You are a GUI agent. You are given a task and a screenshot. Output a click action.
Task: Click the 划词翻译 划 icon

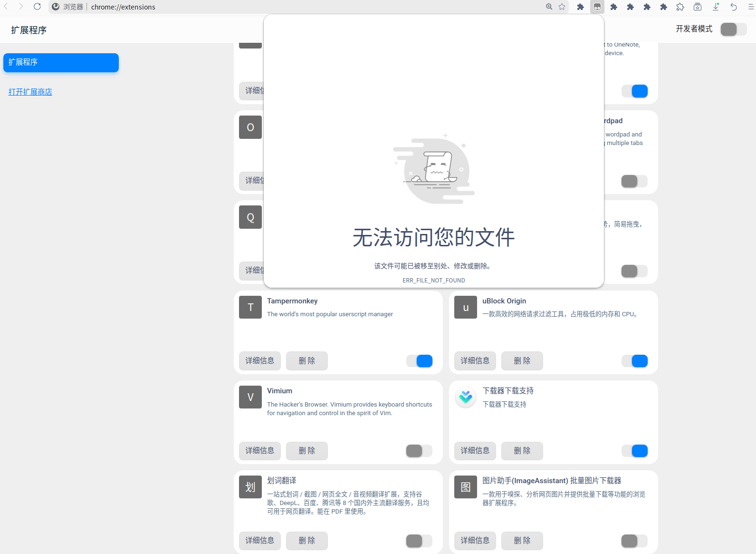click(x=250, y=487)
